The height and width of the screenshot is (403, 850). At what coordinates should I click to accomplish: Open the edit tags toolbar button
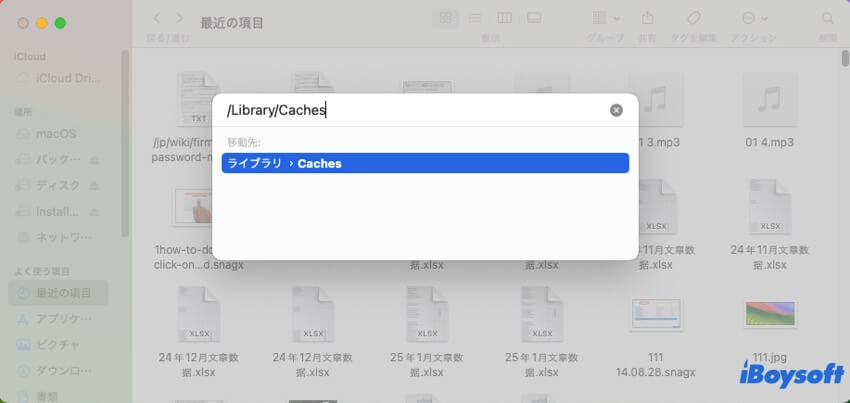(x=694, y=18)
